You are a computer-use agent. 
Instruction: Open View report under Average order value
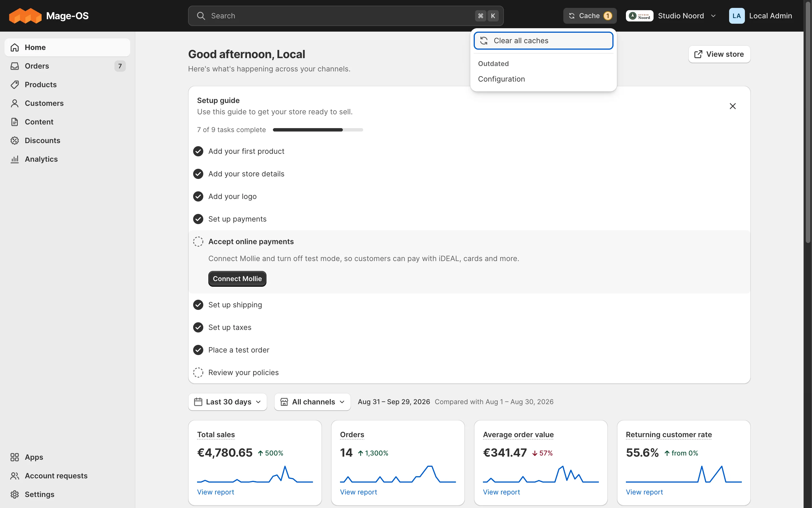point(501,492)
